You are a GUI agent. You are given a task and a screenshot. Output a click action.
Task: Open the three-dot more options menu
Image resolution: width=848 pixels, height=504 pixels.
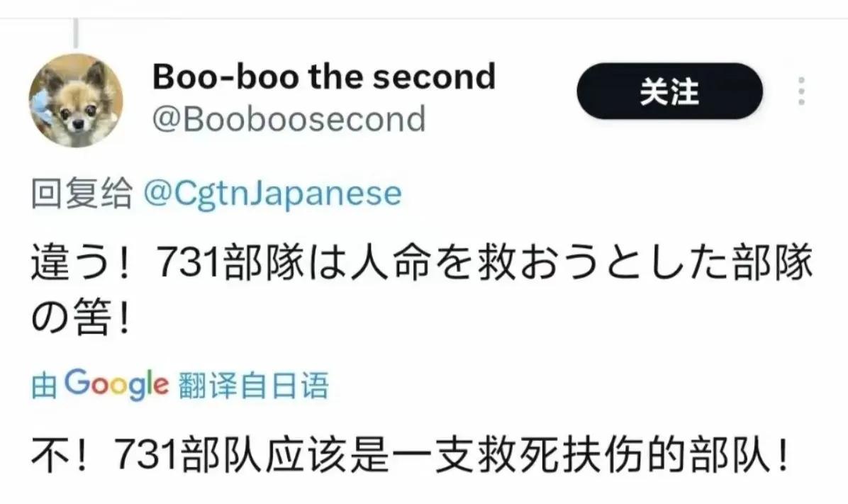tap(801, 91)
